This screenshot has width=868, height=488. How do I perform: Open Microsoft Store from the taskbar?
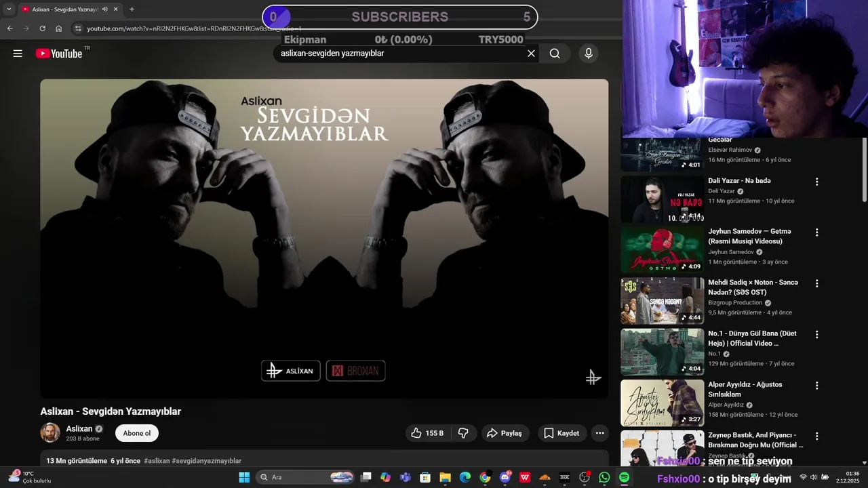click(425, 477)
